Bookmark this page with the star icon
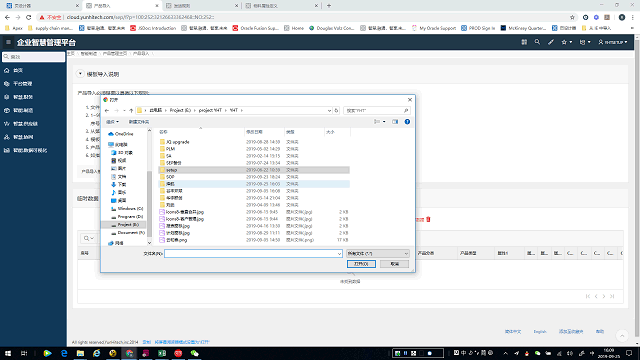640x360 pixels. coord(572,17)
